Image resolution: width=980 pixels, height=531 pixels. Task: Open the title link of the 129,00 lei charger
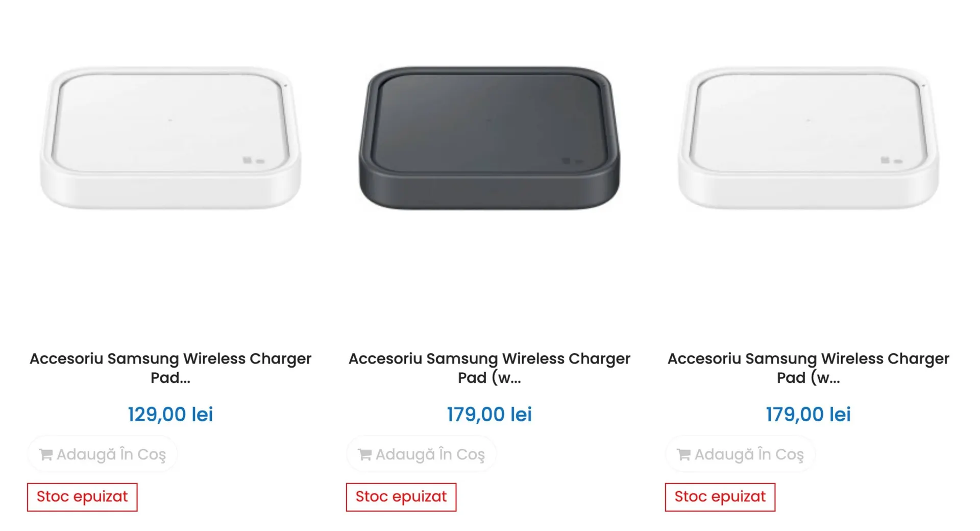click(170, 368)
